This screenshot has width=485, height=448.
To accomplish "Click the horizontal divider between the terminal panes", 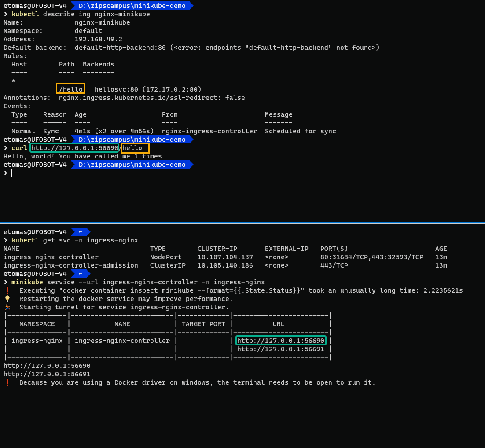I will (x=242, y=223).
